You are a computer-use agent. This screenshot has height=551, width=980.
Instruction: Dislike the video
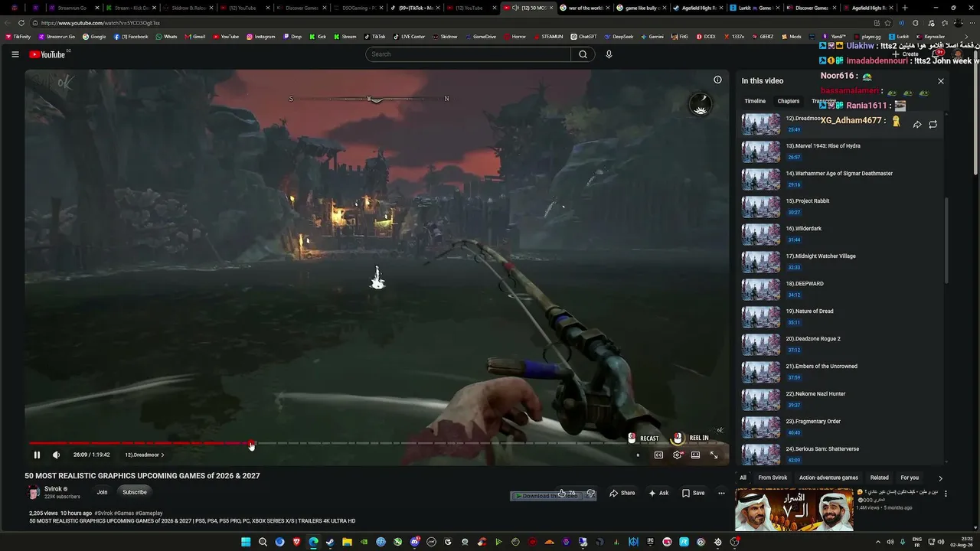pyautogui.click(x=590, y=494)
